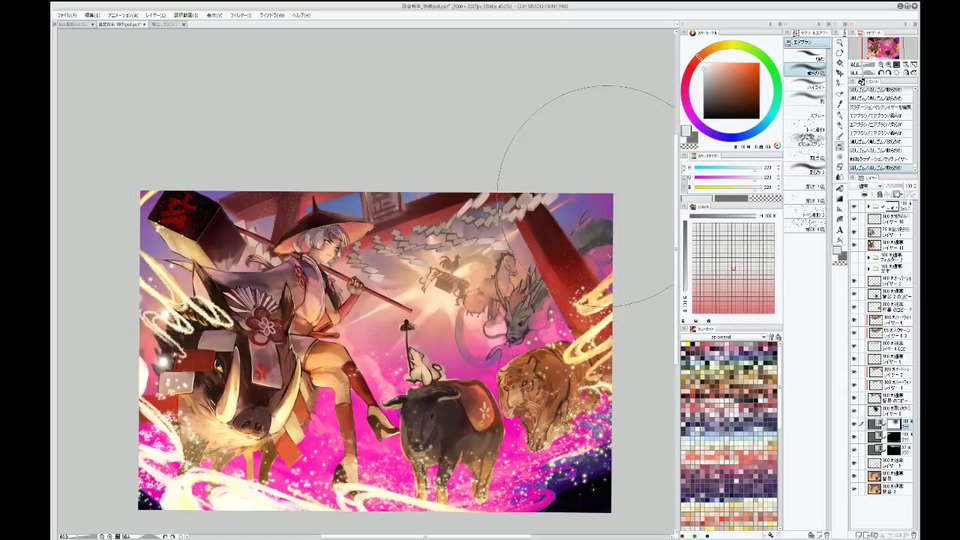Click the new raster layer icon under the Layer panel
960x540 pixels.
(x=858, y=535)
